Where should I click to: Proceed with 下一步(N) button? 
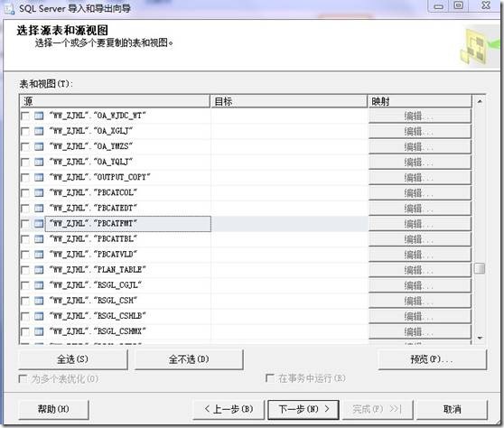pyautogui.click(x=303, y=409)
